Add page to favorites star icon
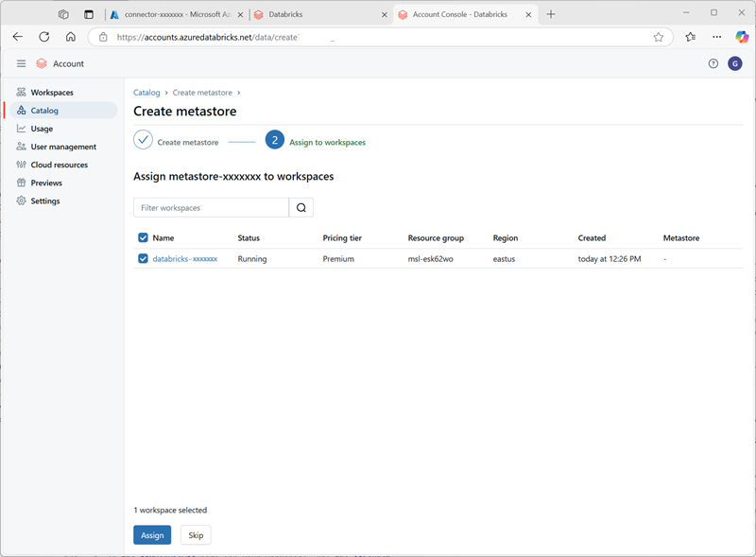The image size is (756, 557). point(658,37)
